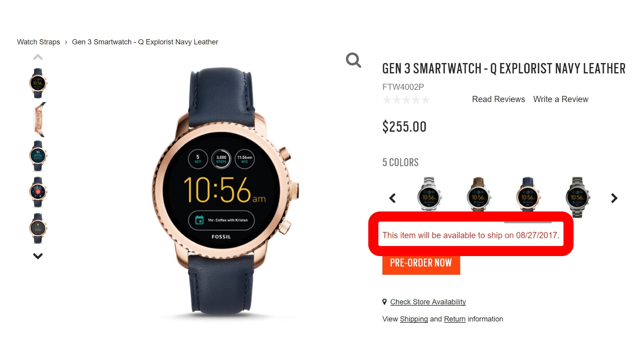Select the front view watch thumbnail
This screenshot has height=362, width=644.
[38, 83]
